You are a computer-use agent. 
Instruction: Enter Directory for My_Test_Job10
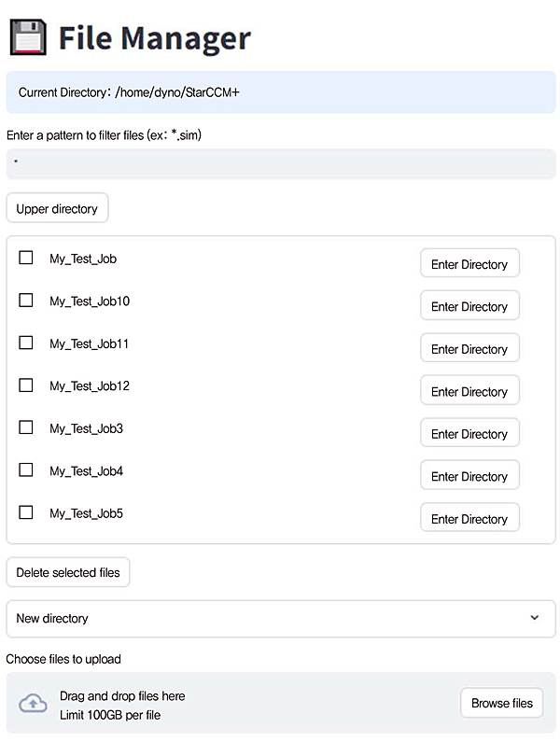[x=469, y=306]
